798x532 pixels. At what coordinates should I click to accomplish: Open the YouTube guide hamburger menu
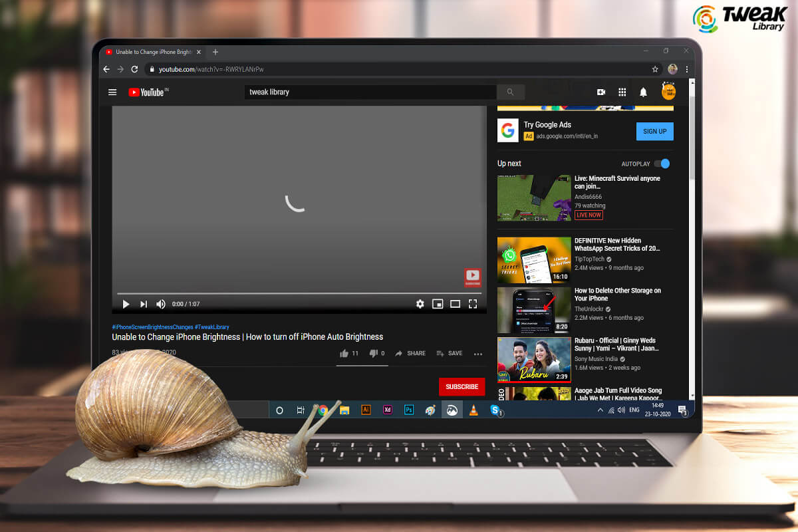112,92
